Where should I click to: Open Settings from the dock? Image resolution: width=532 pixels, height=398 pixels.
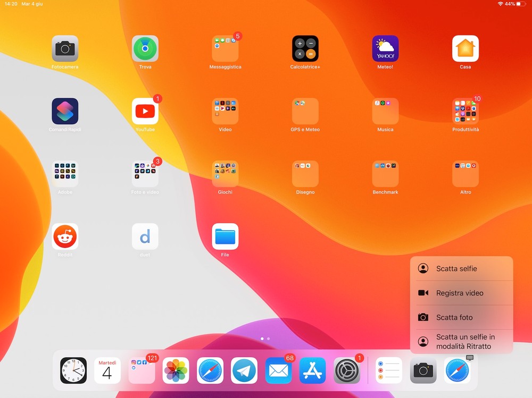point(347,370)
